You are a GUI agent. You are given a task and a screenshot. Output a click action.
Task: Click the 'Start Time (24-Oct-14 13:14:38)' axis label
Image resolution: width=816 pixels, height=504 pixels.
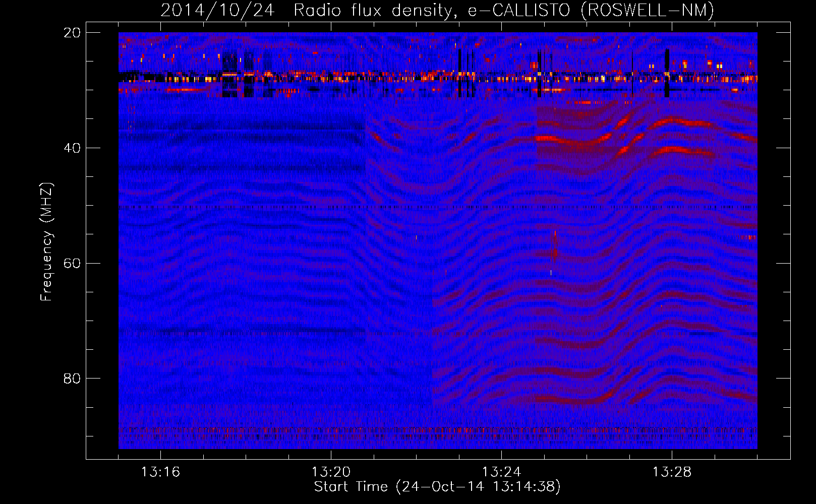tap(437, 487)
